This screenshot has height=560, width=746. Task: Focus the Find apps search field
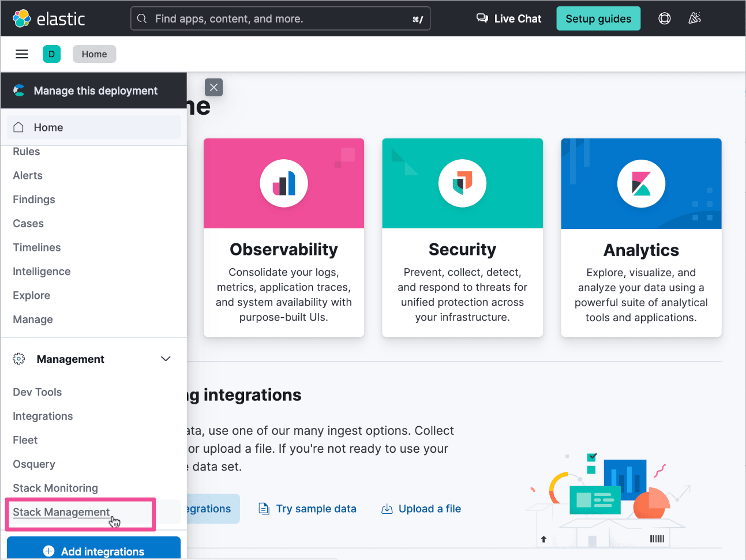[280, 18]
